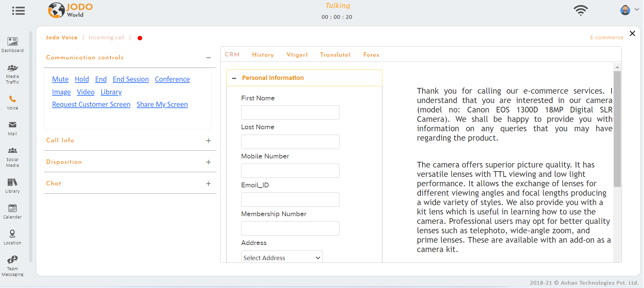Click the Conference link
This screenshot has width=644, height=288.
pos(172,79)
